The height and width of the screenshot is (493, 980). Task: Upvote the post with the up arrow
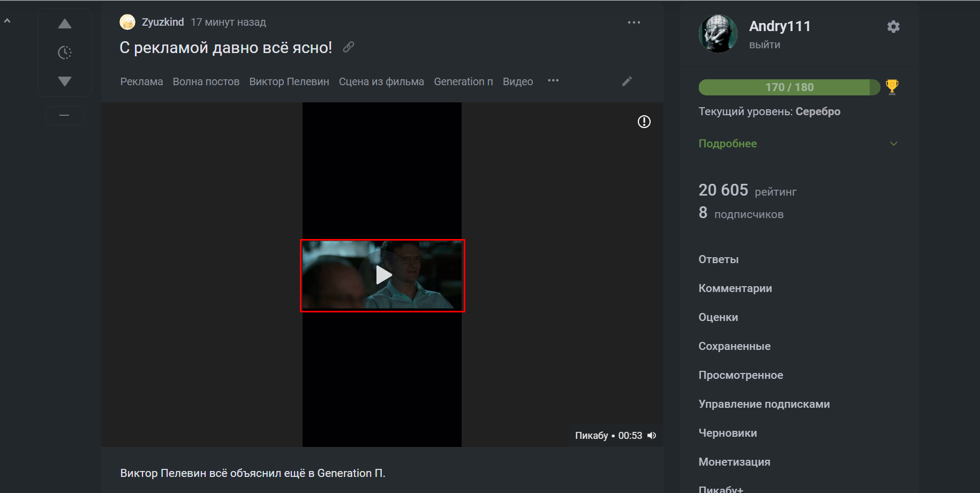pyautogui.click(x=65, y=24)
